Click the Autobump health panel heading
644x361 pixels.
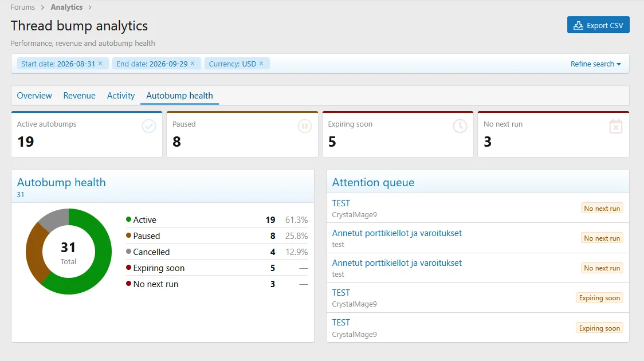[61, 182]
